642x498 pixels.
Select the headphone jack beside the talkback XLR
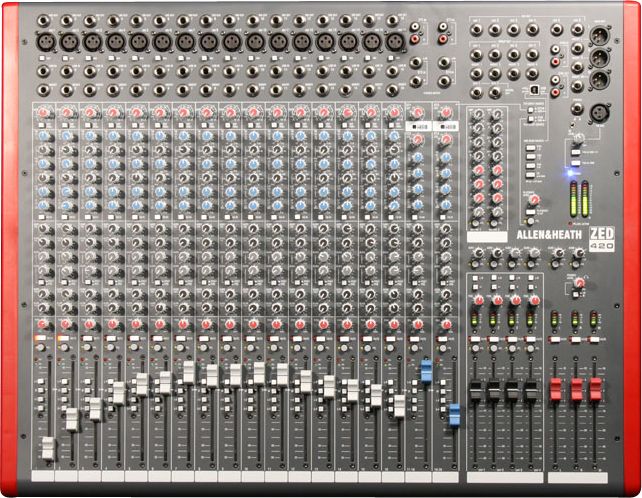(576, 109)
